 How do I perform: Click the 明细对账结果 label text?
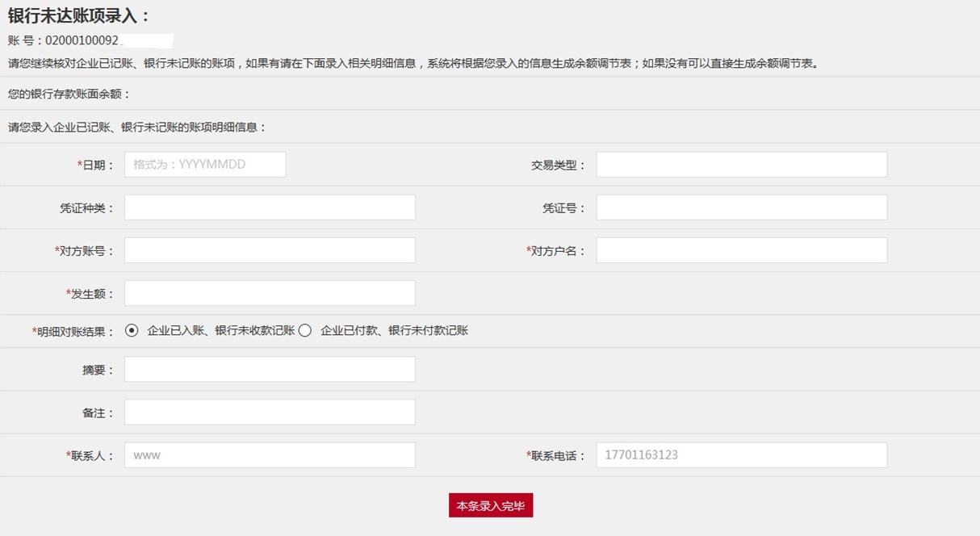(x=74, y=332)
